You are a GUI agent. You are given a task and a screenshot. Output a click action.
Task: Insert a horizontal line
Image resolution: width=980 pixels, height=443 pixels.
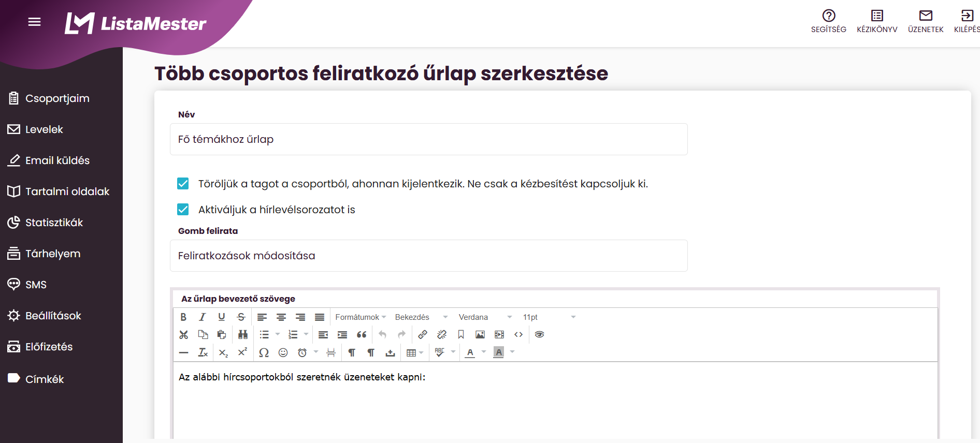click(183, 352)
